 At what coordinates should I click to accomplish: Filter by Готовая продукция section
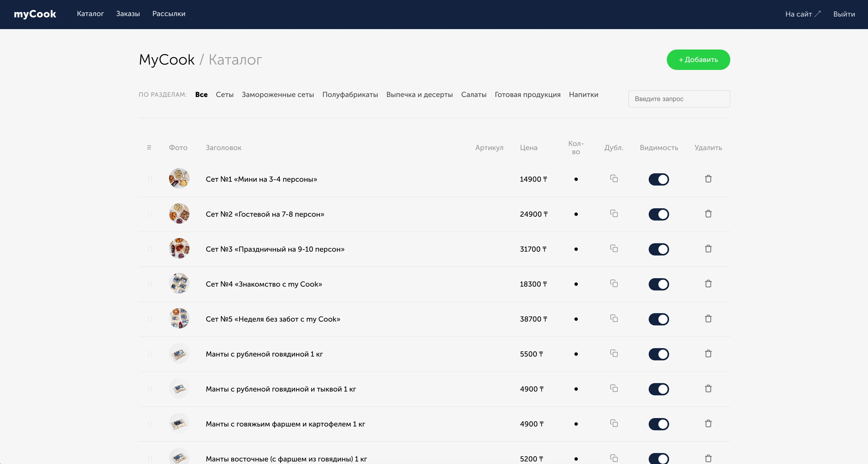click(x=528, y=95)
